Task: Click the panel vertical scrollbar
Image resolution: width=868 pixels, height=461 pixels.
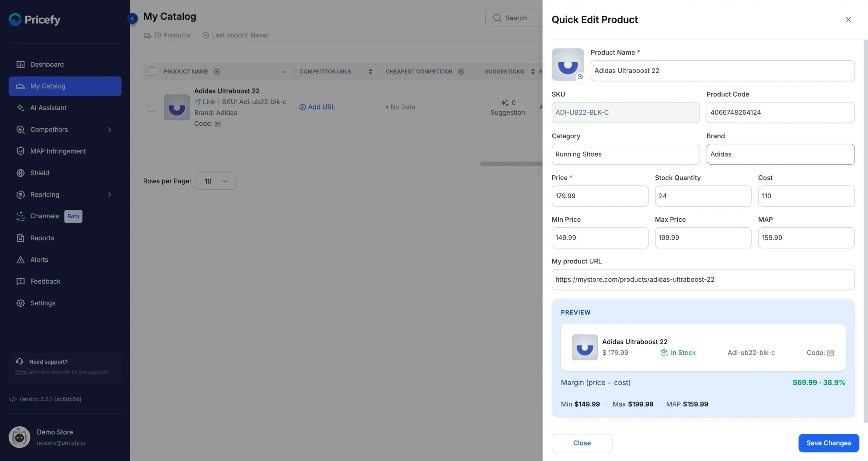Action: [865, 230]
